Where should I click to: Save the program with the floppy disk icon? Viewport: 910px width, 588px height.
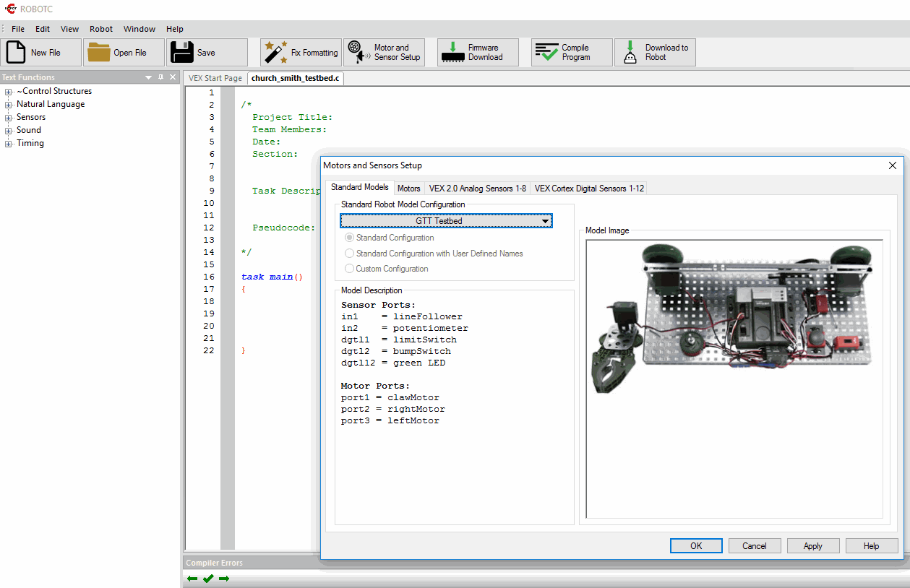click(181, 53)
